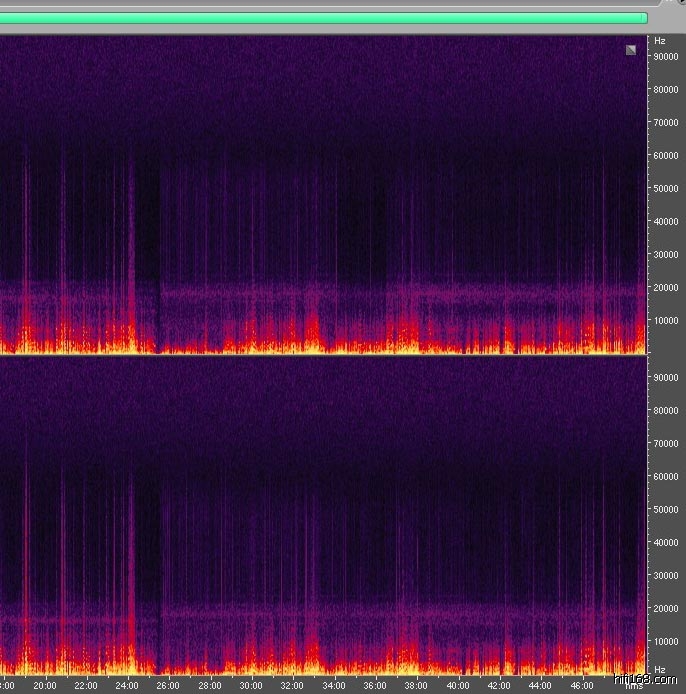Click the small gray icon in the spectrogram corner
Image resolution: width=686 pixels, height=694 pixels.
[631, 49]
